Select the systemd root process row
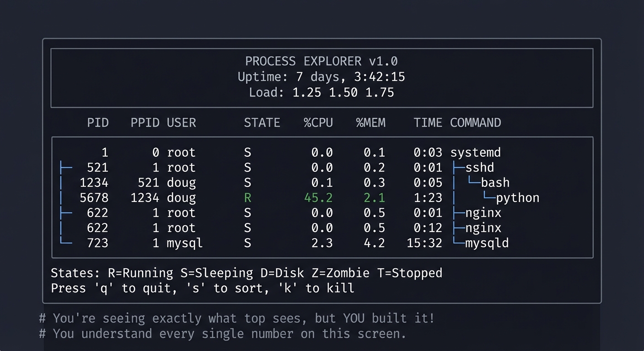 coord(476,152)
